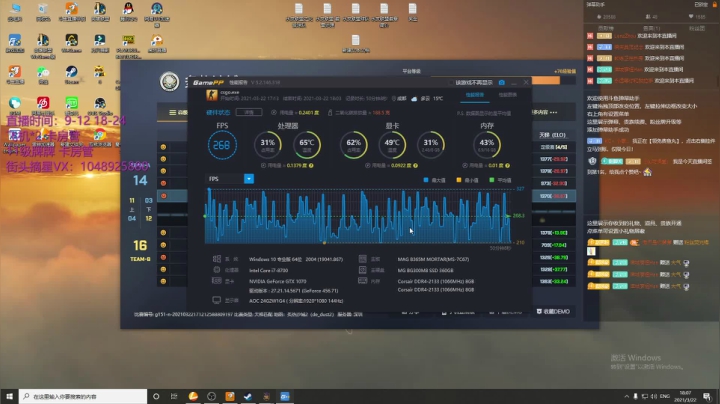Click the CPU 65°C temperature gauge

click(x=307, y=145)
